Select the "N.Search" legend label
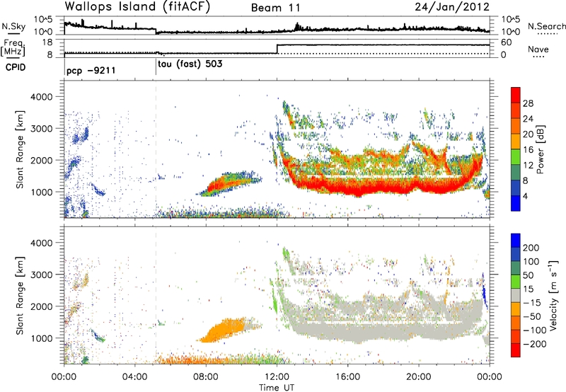This screenshot has width=566, height=392. (x=546, y=26)
